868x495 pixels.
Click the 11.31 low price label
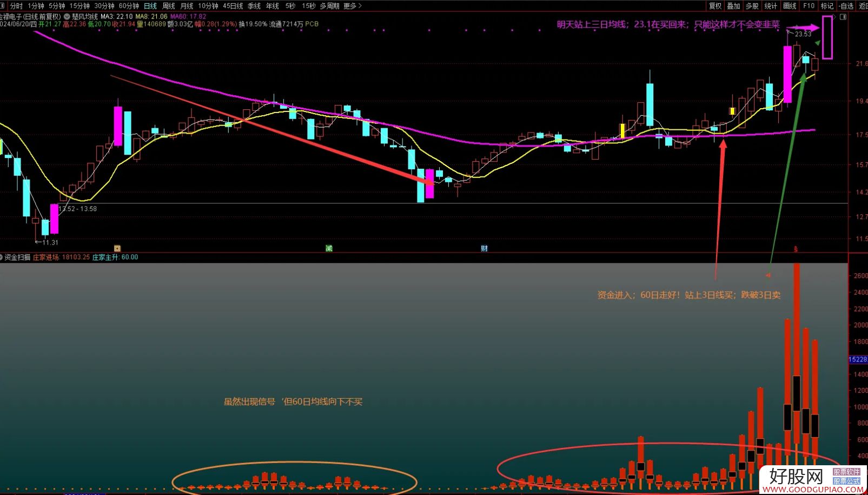[x=50, y=242]
